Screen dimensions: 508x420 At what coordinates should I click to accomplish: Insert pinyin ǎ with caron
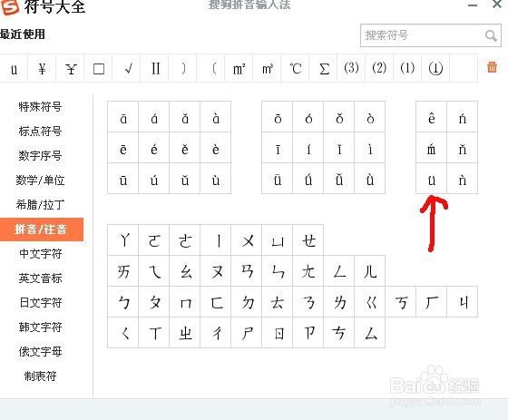tap(185, 117)
